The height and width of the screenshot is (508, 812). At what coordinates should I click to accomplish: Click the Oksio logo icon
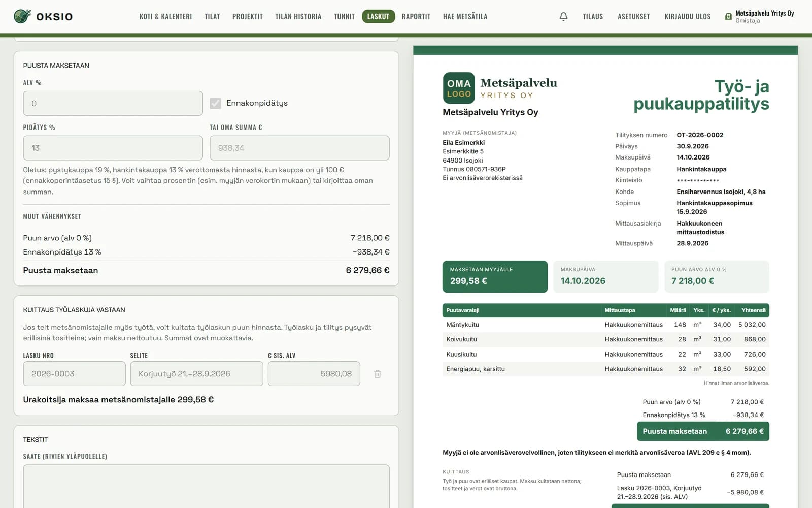22,16
